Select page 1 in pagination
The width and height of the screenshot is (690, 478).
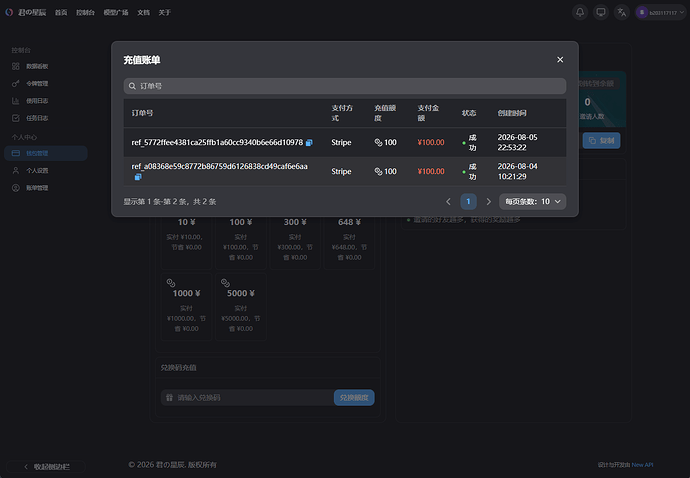tap(468, 202)
